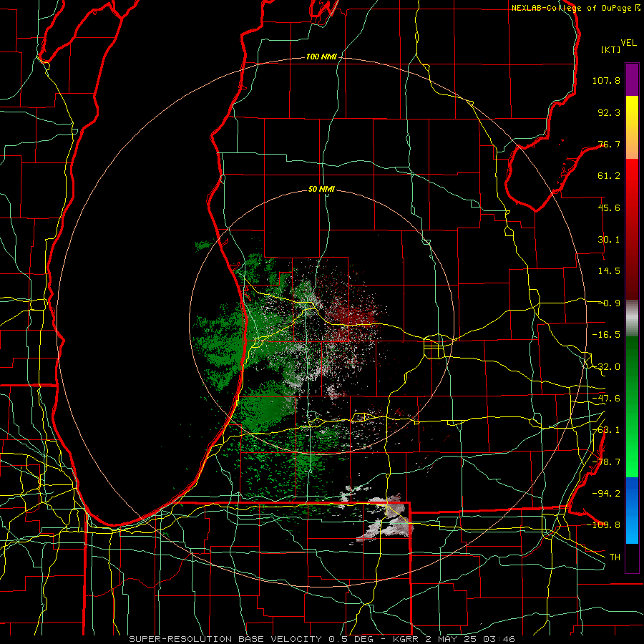Click the VEL legend title
This screenshot has height=644, width=644.
pyautogui.click(x=628, y=43)
